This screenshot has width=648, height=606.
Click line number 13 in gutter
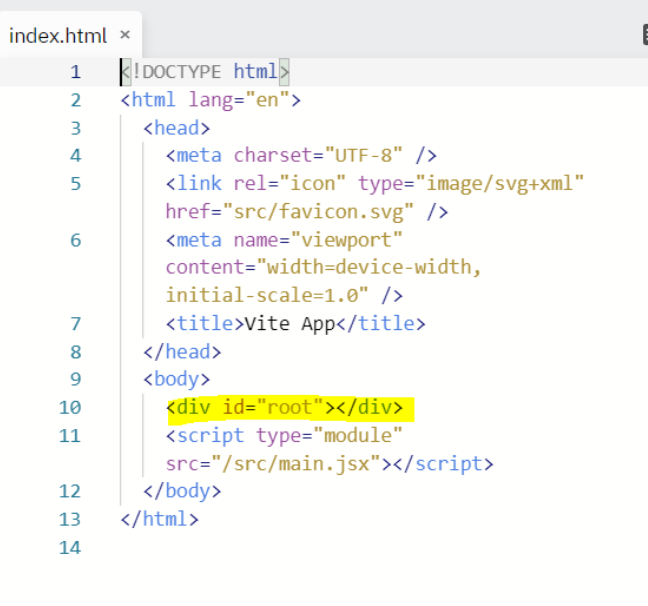click(70, 519)
